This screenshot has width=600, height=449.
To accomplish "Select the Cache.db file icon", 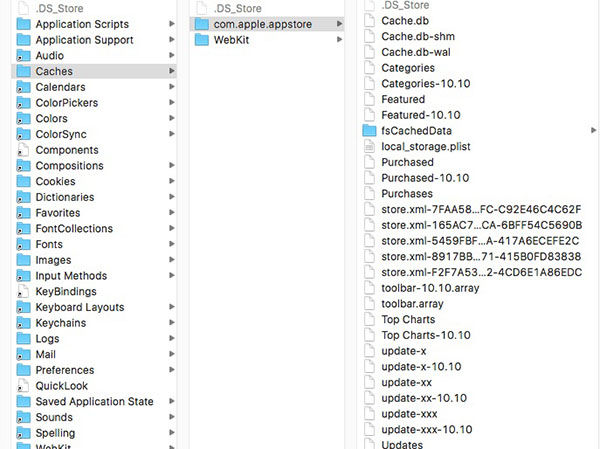I will point(369,21).
